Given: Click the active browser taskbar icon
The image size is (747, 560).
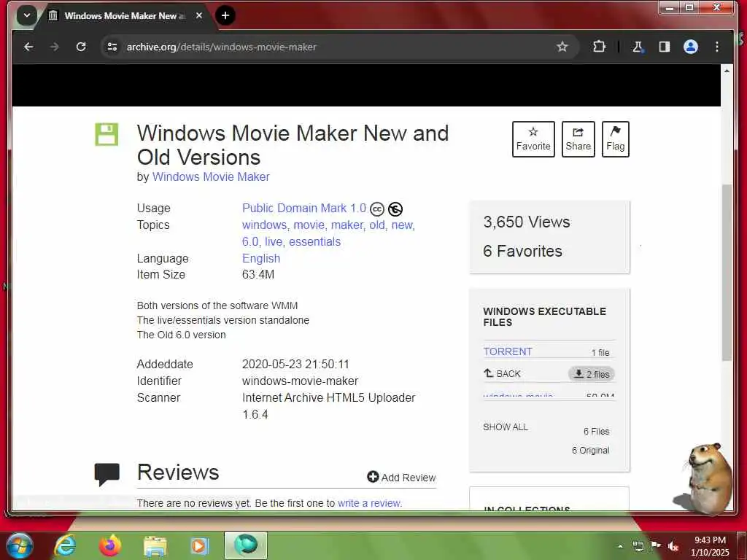Looking at the screenshot, I should pyautogui.click(x=246, y=545).
